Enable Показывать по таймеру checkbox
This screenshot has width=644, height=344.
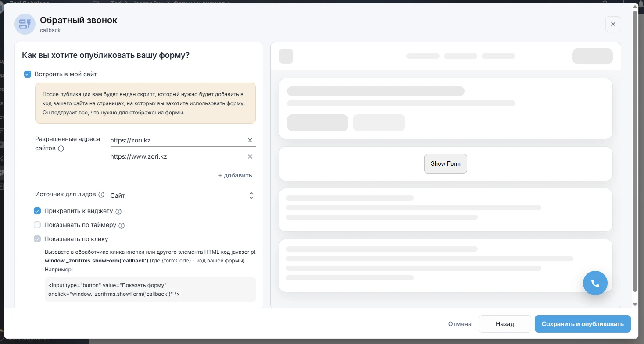(x=38, y=225)
